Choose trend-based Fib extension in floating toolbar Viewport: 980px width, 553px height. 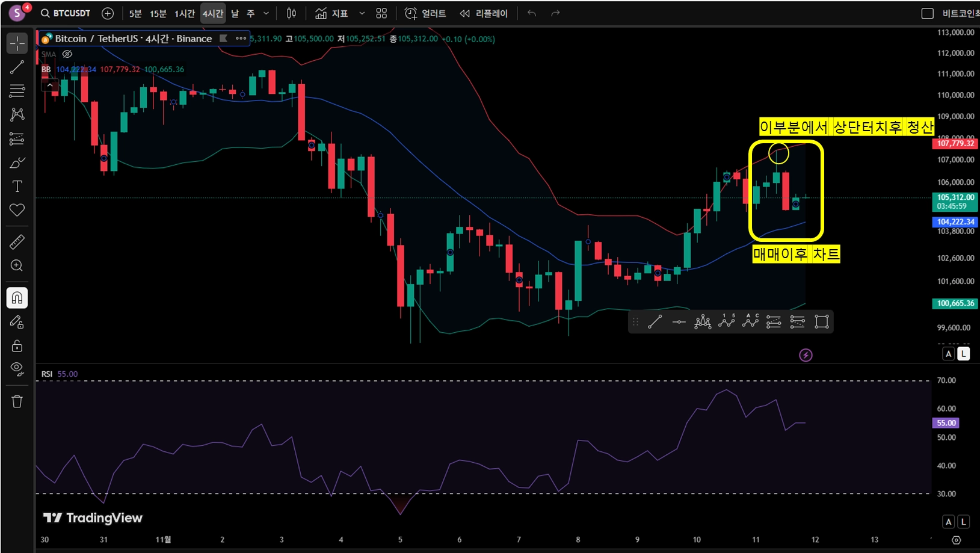click(x=798, y=322)
